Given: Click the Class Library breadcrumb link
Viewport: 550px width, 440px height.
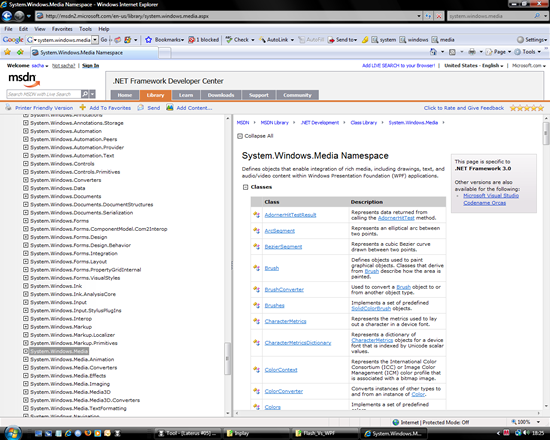Looking at the screenshot, I should [364, 122].
